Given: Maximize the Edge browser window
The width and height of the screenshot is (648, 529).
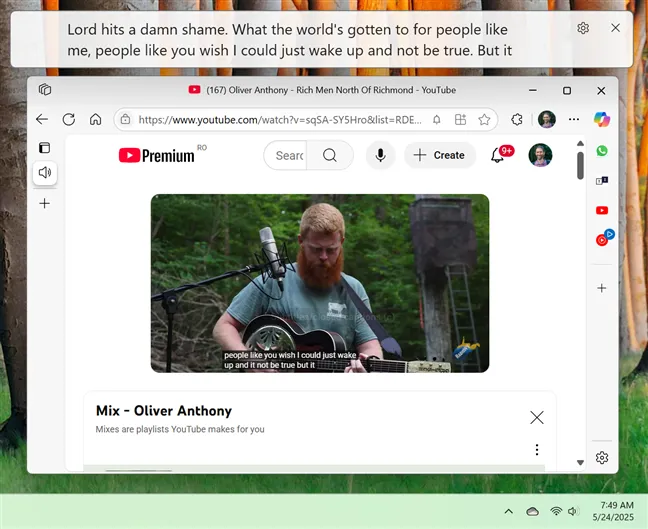Looking at the screenshot, I should [x=567, y=90].
